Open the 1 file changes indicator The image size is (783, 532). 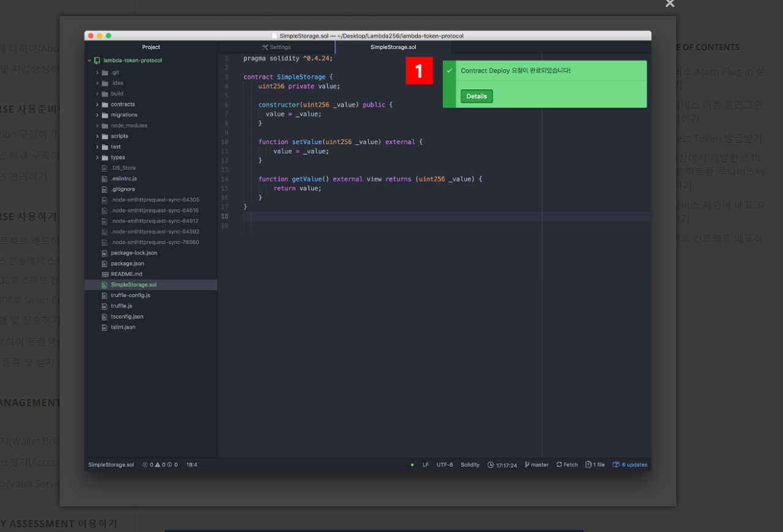(588, 465)
